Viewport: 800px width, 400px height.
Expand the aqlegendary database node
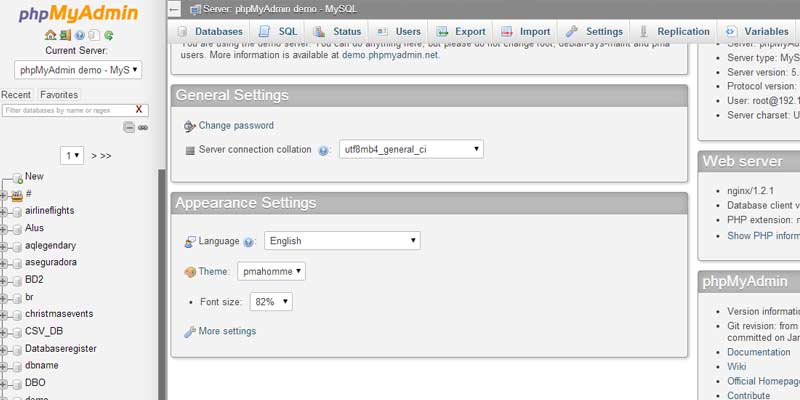(x=3, y=247)
